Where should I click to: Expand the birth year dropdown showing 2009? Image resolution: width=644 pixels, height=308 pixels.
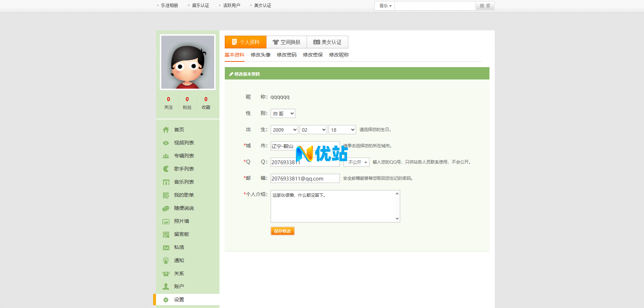pyautogui.click(x=284, y=130)
